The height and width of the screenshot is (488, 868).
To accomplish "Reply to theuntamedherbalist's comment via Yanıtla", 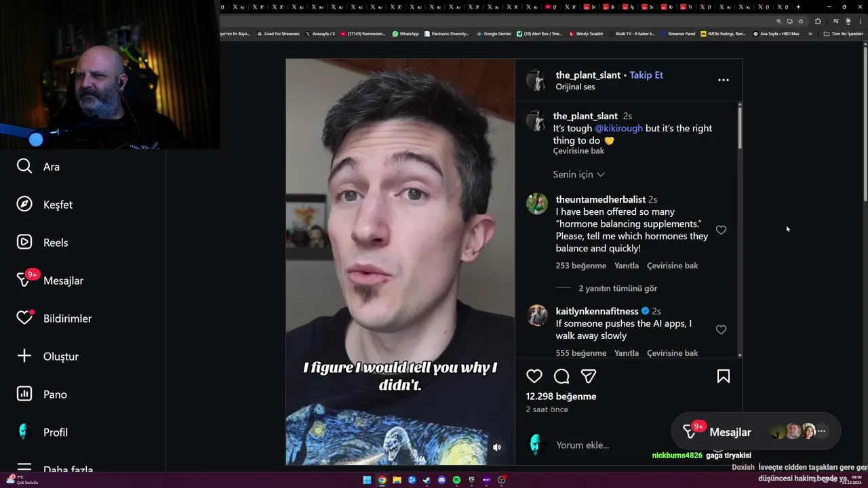I will pos(627,266).
